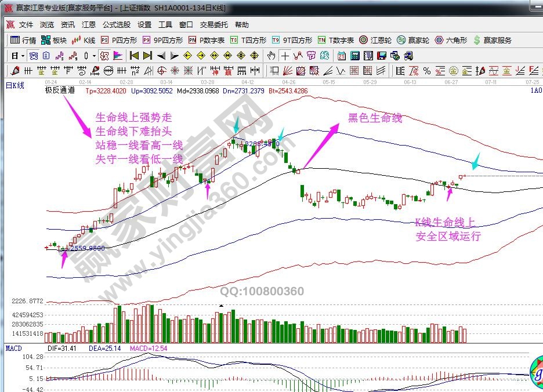
Task: Click the T数字表 toolbar button
Action: point(336,41)
